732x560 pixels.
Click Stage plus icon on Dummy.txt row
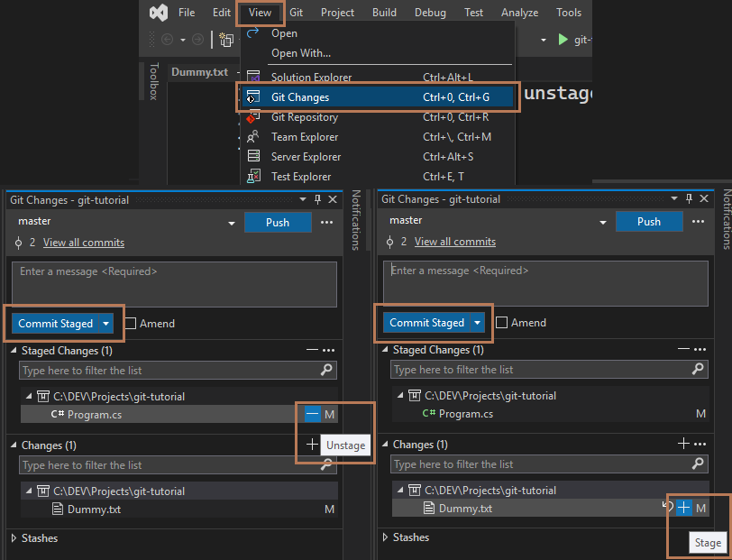point(684,509)
